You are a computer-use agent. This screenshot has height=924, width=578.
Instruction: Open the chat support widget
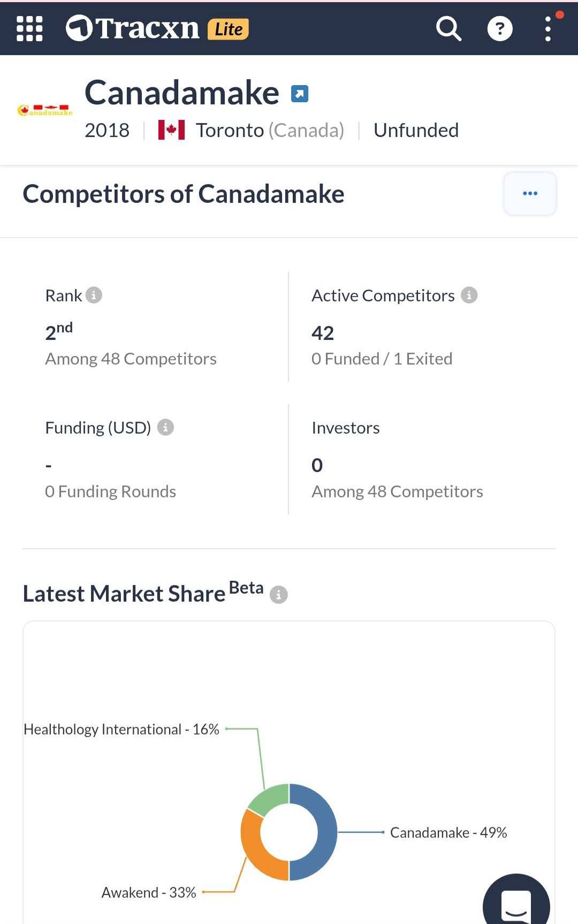point(516,905)
